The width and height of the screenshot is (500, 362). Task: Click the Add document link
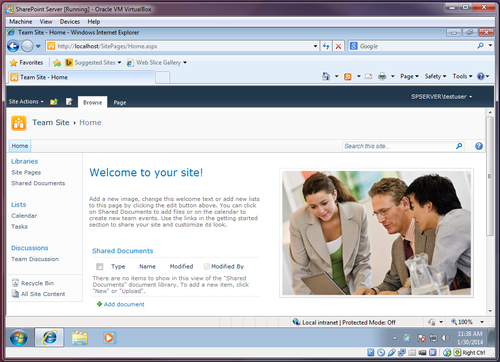[124, 304]
